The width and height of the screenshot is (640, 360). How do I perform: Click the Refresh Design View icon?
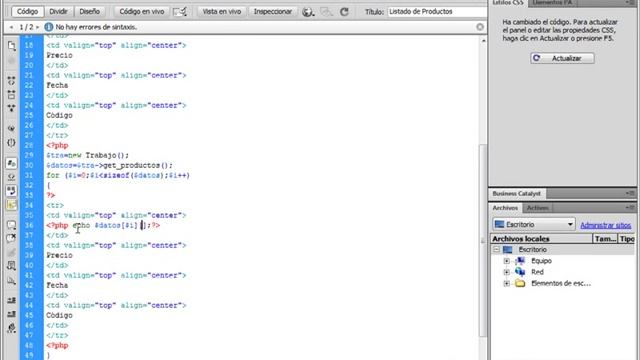click(x=344, y=12)
